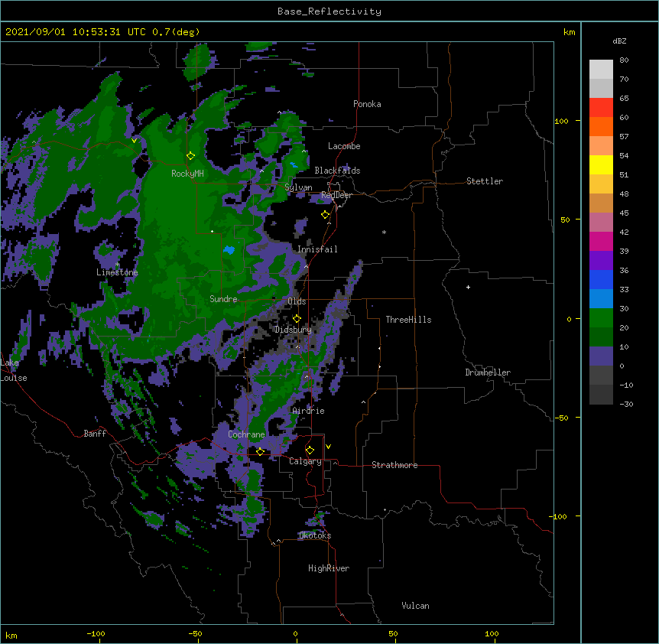Click the 10 dBZ purple legend swatch
The image size is (659, 644).
(601, 356)
